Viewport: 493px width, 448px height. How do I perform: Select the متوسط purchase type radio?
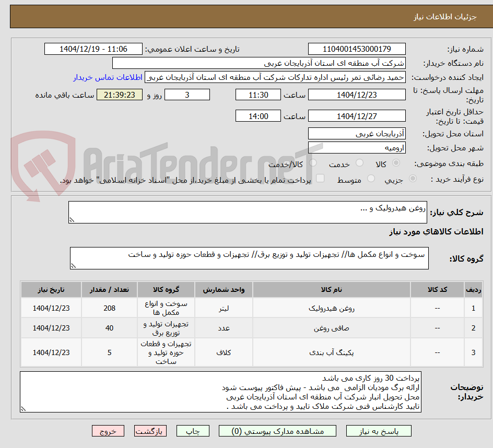[371, 179]
